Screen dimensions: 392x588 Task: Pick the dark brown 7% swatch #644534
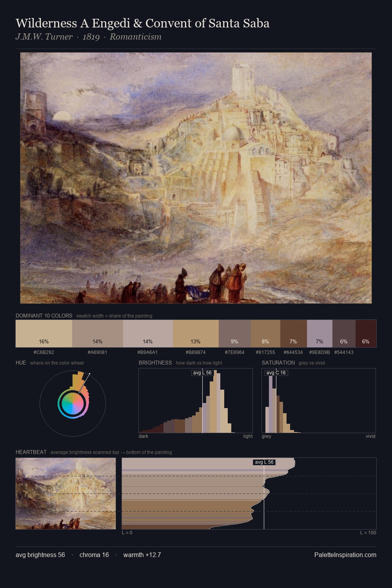pos(294,334)
